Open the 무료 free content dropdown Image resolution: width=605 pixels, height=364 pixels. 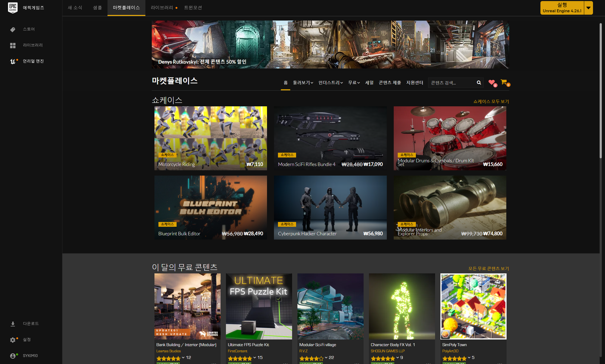354,83
